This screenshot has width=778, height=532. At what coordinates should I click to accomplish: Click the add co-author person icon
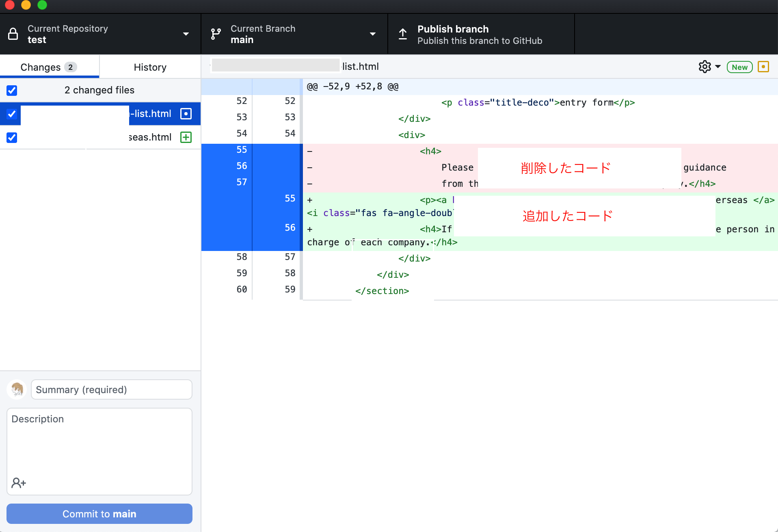point(18,483)
